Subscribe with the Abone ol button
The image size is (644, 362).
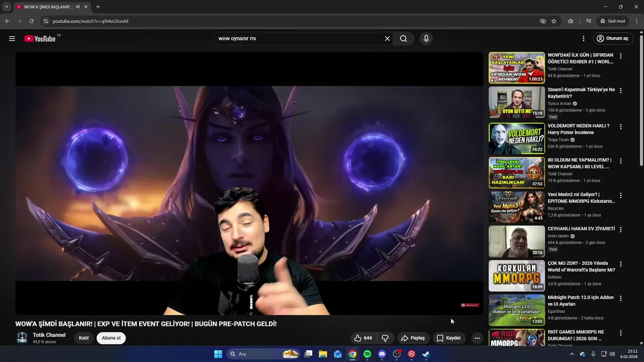tap(111, 338)
